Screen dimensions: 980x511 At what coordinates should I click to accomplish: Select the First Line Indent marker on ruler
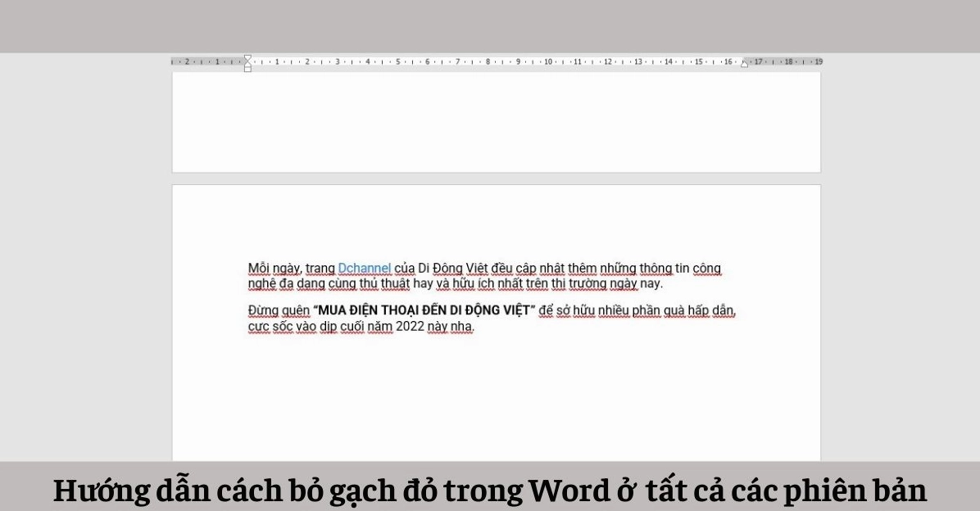point(247,57)
